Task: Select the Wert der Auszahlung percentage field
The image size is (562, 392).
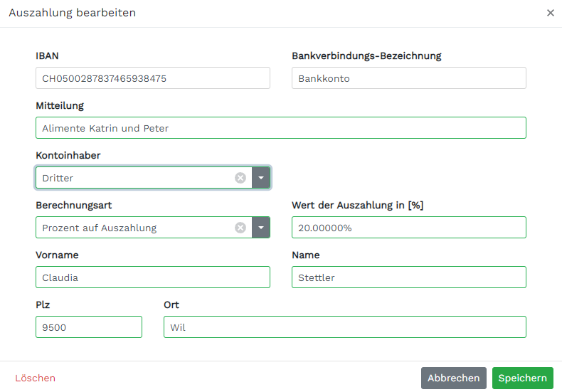Action: point(409,228)
